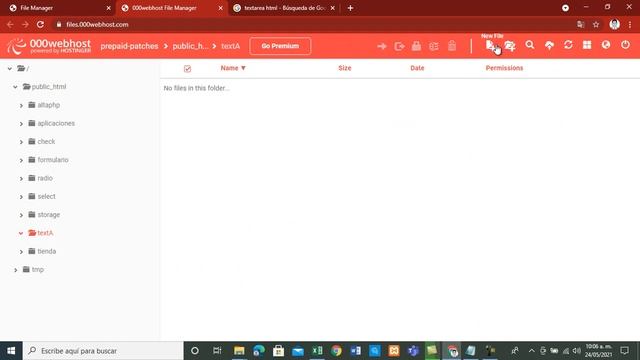
Task: Select the storage folder in tree
Action: coord(49,215)
